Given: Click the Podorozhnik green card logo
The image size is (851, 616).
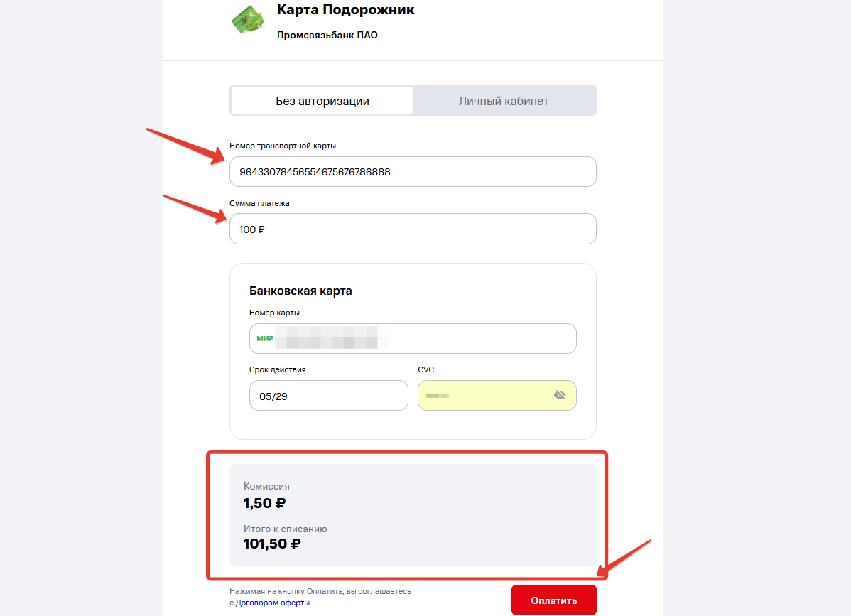Looking at the screenshot, I should [247, 20].
